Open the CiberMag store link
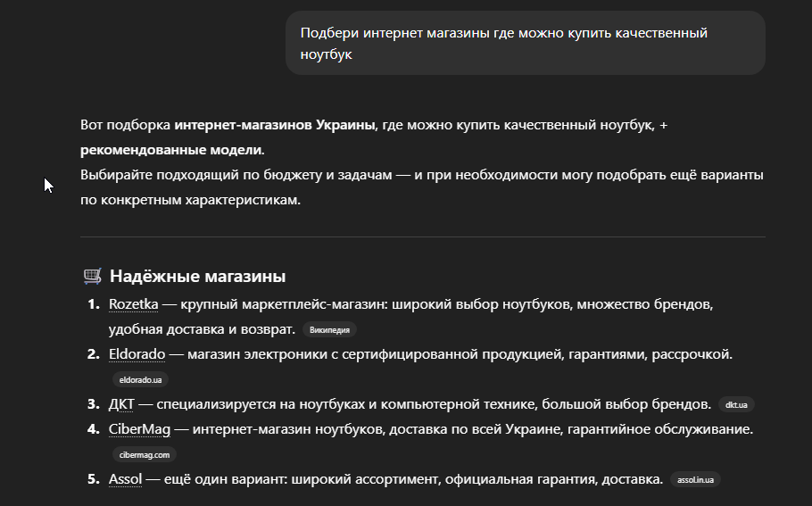The width and height of the screenshot is (812, 506). tap(139, 429)
